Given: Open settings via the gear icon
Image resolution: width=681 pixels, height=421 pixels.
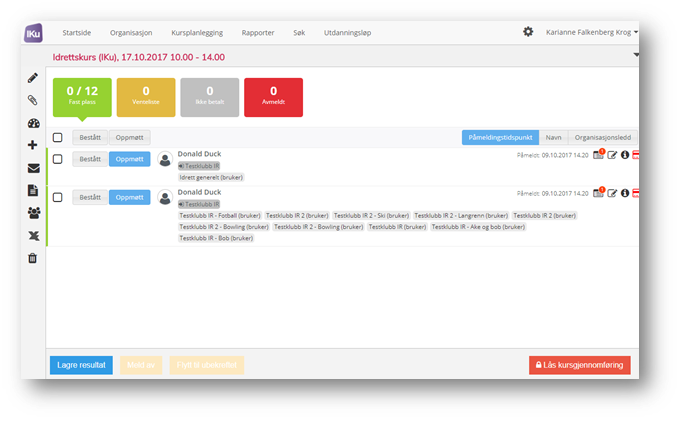Looking at the screenshot, I should click(528, 32).
